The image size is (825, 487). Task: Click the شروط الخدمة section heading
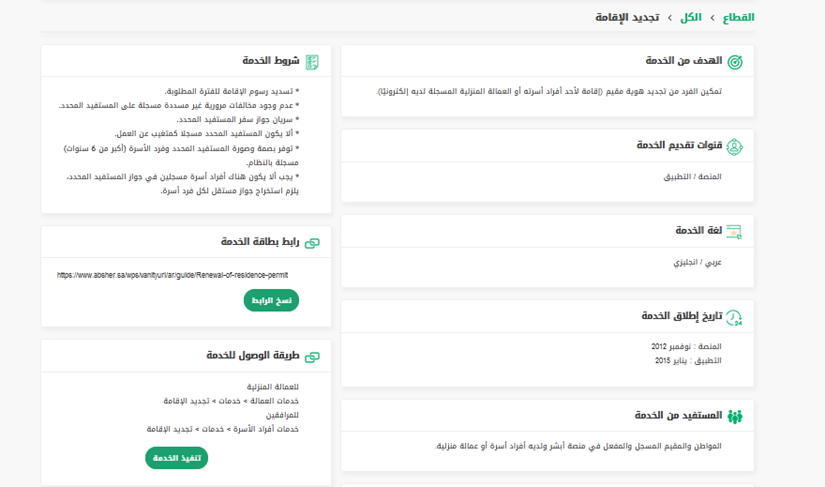[x=270, y=61]
